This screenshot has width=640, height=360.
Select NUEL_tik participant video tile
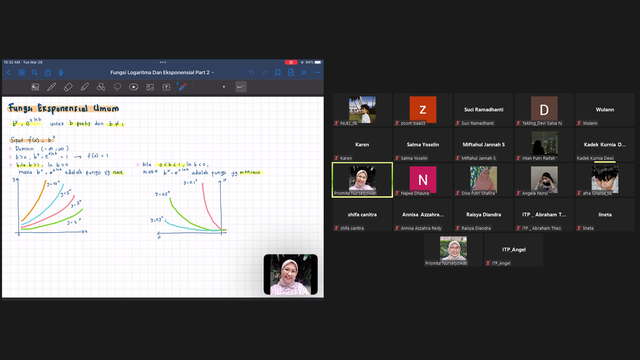[x=362, y=110]
